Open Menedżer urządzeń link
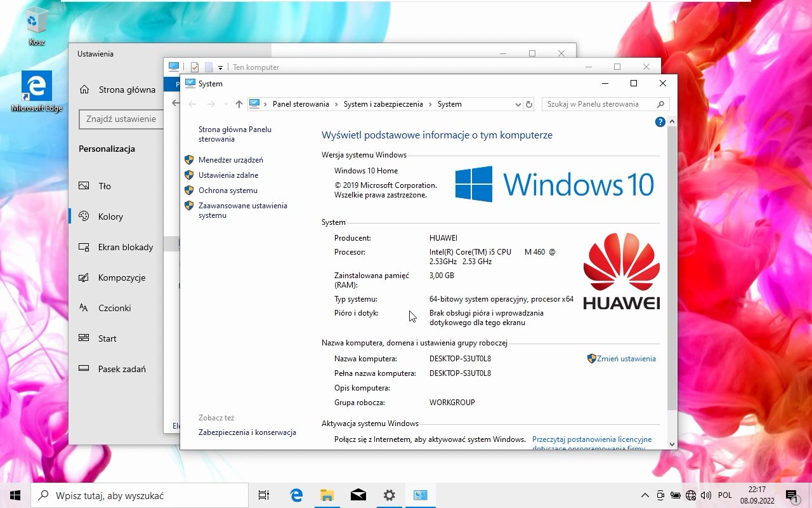 coord(230,160)
